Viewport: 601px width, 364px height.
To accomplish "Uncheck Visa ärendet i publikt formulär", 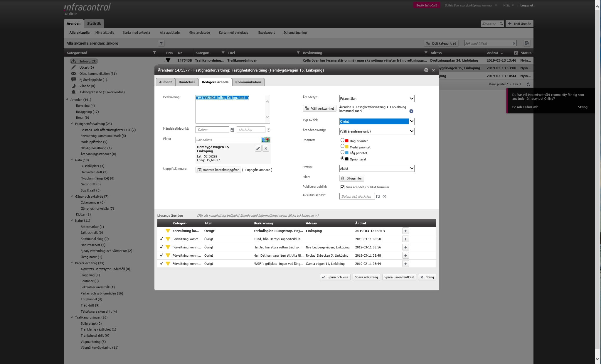I will click(342, 187).
